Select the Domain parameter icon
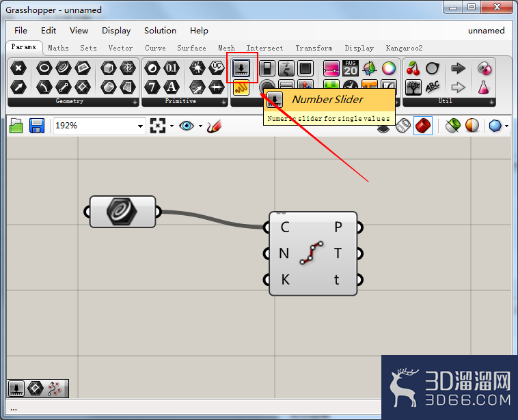The height and width of the screenshot is (420, 518). pos(217,87)
